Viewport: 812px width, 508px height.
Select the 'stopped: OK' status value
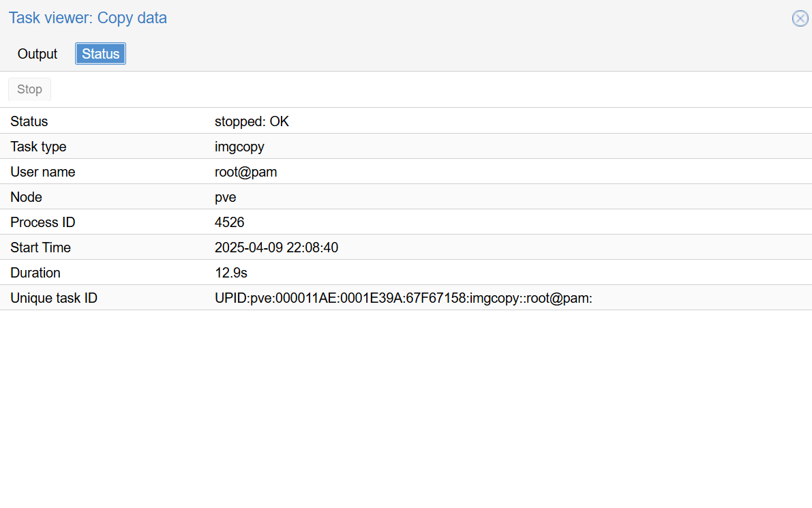click(x=252, y=122)
